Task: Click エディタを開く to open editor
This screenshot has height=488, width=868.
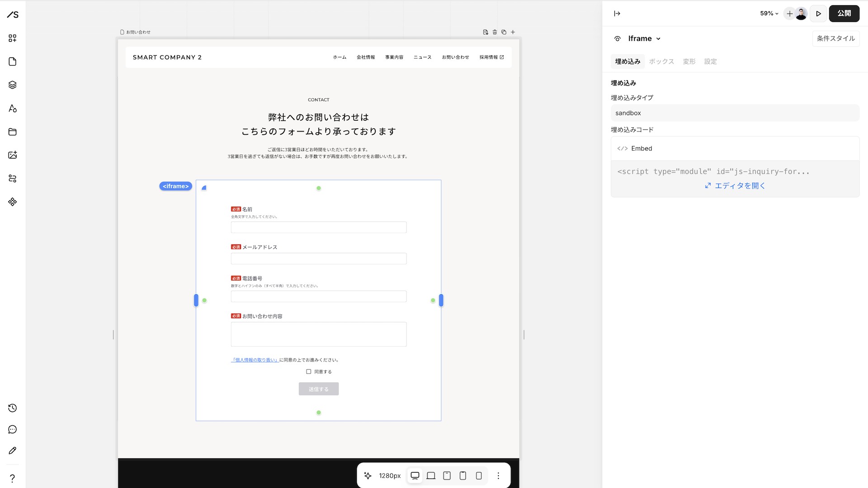Action: coord(735,186)
